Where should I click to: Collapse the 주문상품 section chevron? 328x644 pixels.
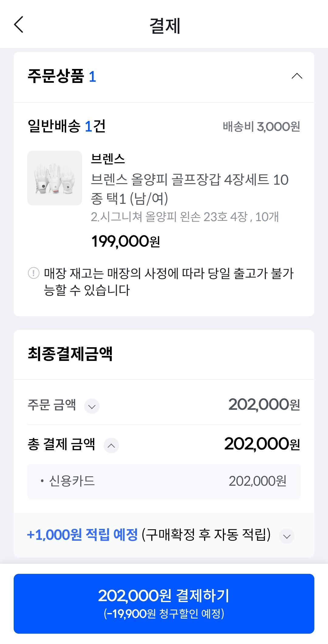[x=297, y=76]
